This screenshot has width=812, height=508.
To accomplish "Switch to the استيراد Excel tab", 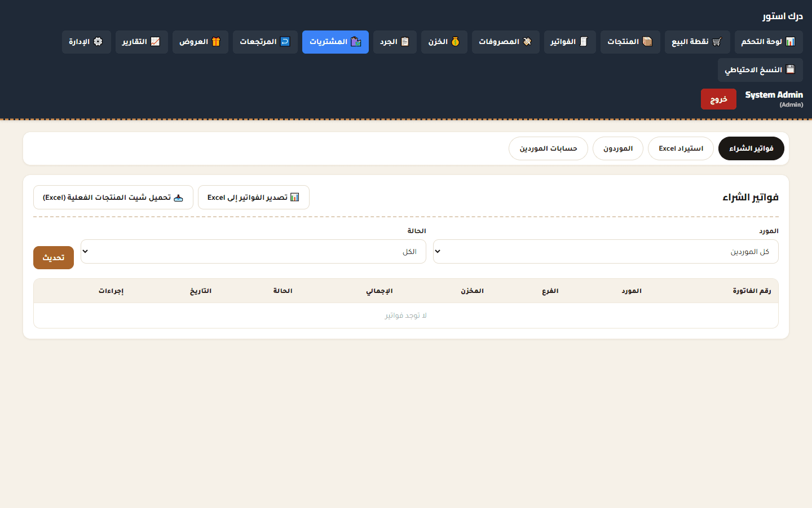I will [x=681, y=148].
